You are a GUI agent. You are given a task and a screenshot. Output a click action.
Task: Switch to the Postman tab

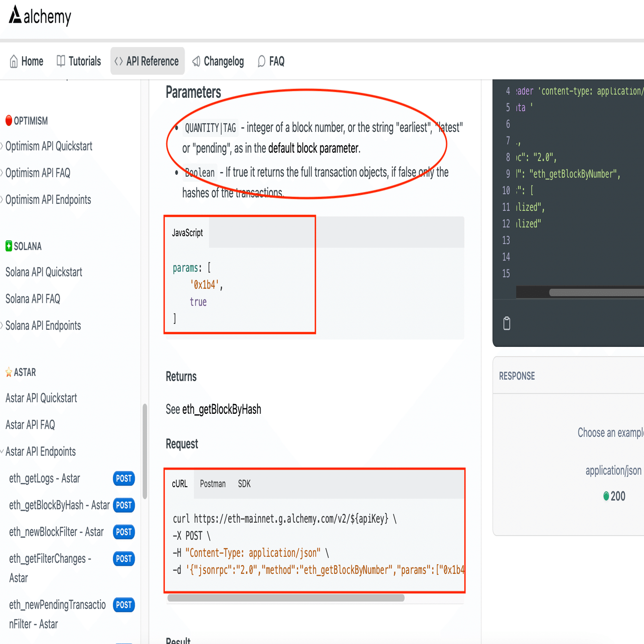pyautogui.click(x=212, y=484)
